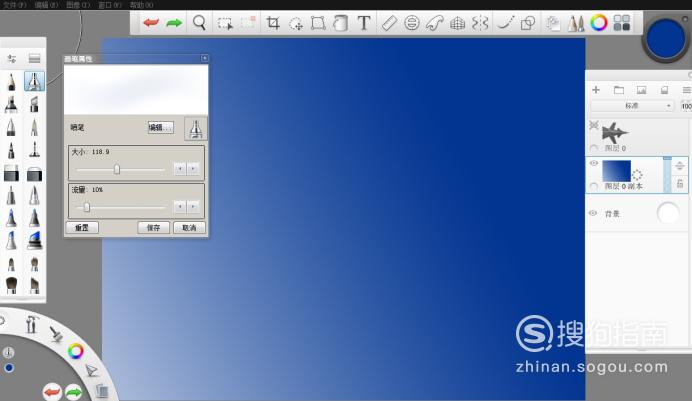The height and width of the screenshot is (401, 692).
Task: Select the Flood Fill bucket tool
Action: (x=340, y=22)
